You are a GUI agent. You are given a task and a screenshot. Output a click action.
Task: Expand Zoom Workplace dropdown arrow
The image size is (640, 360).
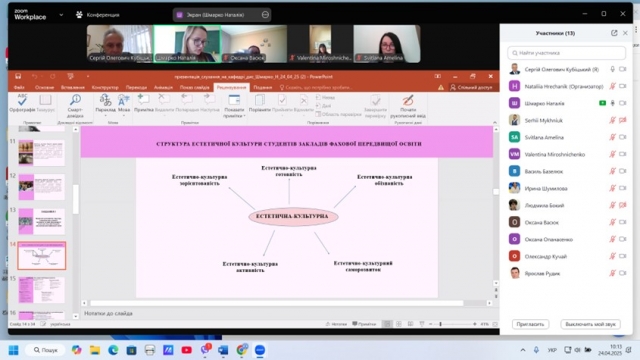pyautogui.click(x=61, y=15)
